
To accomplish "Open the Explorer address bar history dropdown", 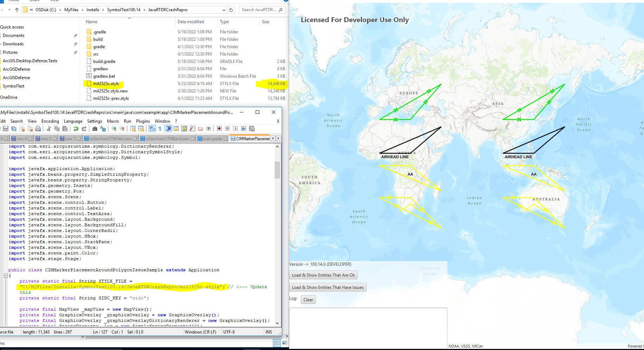I will pos(224,10).
